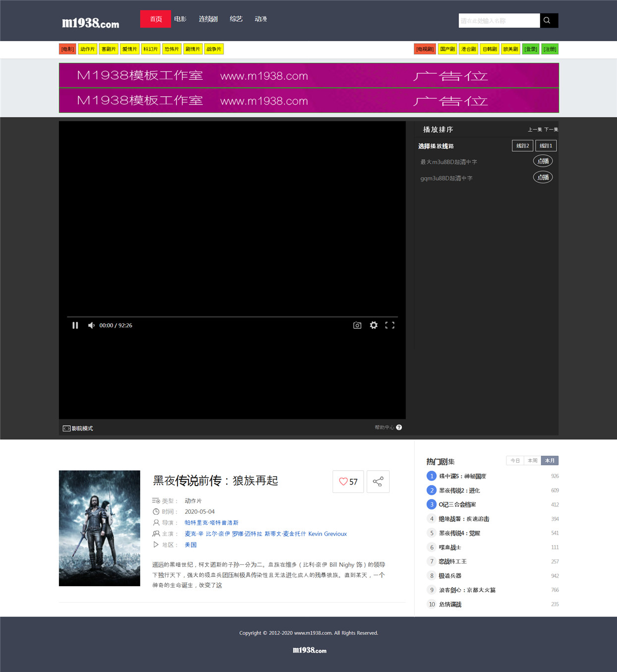Screen dimensions: 617x672
Task: Toggle 影院模式 theater mode
Action: click(78, 428)
